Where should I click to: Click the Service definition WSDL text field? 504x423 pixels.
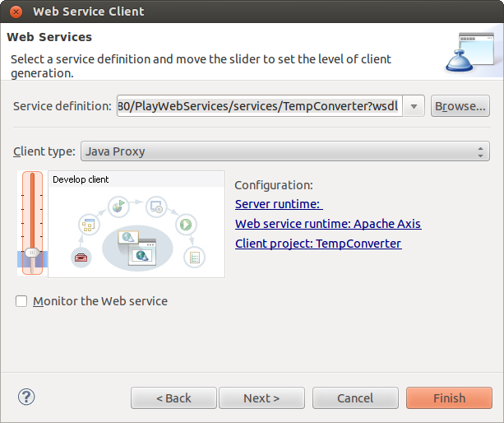(x=259, y=106)
